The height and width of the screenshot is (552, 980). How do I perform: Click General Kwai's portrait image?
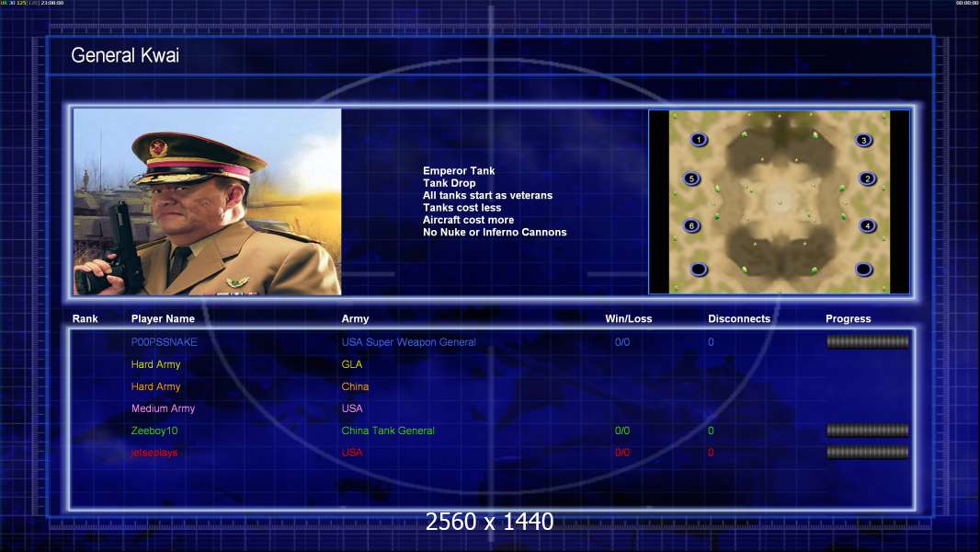(x=208, y=201)
